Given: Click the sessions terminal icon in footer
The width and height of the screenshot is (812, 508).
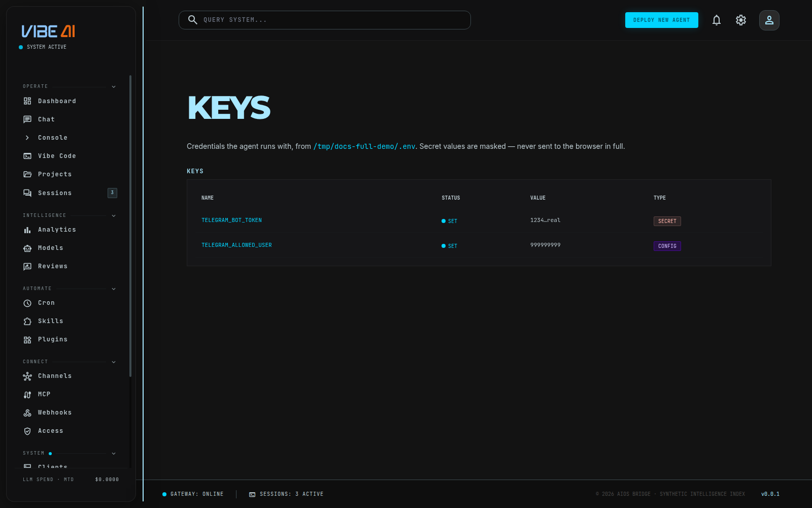Looking at the screenshot, I should click(x=252, y=494).
